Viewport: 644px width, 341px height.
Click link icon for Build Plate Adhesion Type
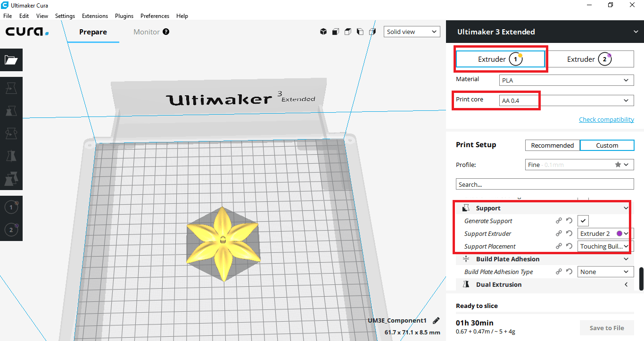coord(559,272)
